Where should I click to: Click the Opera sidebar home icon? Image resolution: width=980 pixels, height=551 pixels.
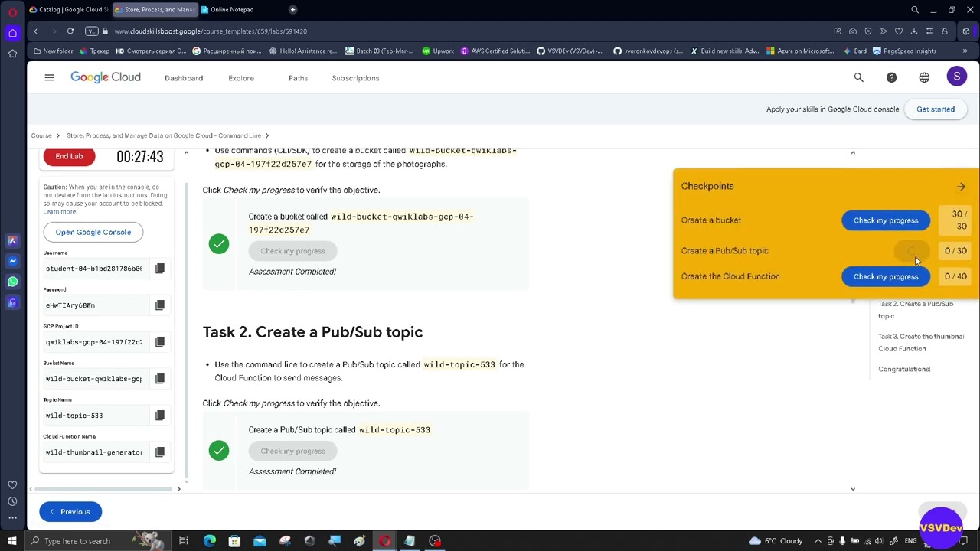click(x=12, y=33)
